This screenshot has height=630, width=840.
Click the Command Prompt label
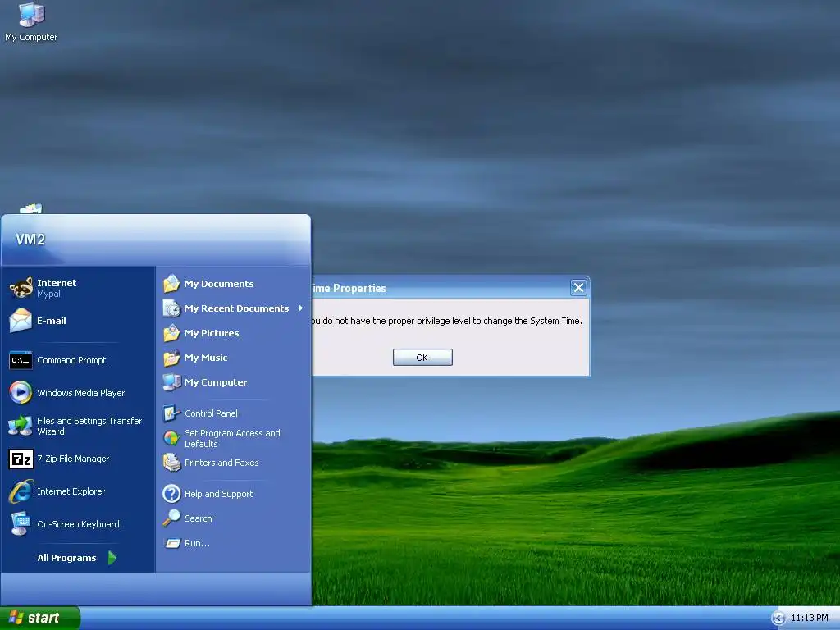pyautogui.click(x=71, y=361)
